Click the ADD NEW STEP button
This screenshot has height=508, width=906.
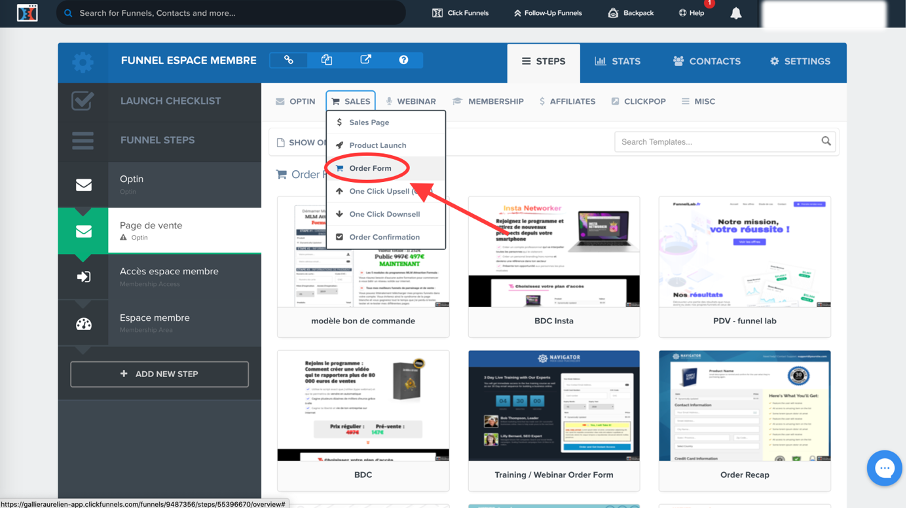tap(159, 374)
